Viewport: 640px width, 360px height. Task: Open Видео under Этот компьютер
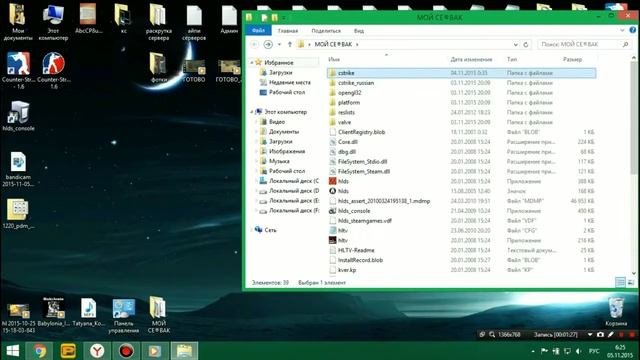(276, 122)
